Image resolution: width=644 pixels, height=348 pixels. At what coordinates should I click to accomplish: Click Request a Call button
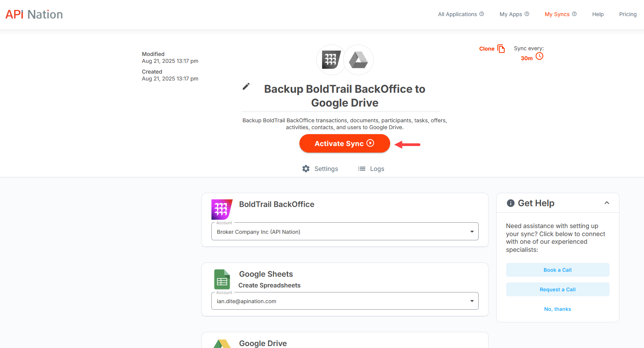pos(557,289)
